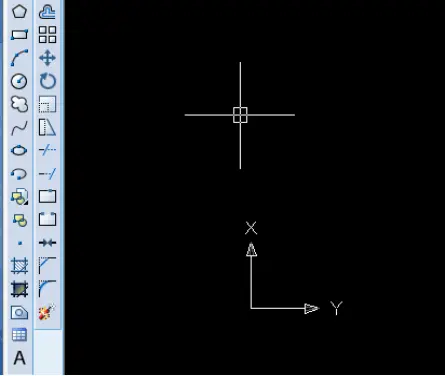Viewport: 445px width, 376px height.
Task: Select the Extend tool
Action: coord(47,174)
